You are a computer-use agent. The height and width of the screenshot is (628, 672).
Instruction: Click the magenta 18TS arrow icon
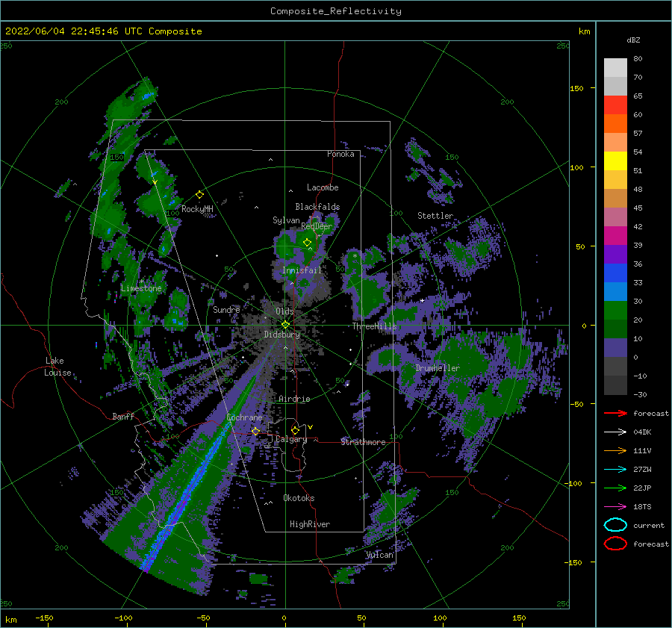click(x=615, y=507)
